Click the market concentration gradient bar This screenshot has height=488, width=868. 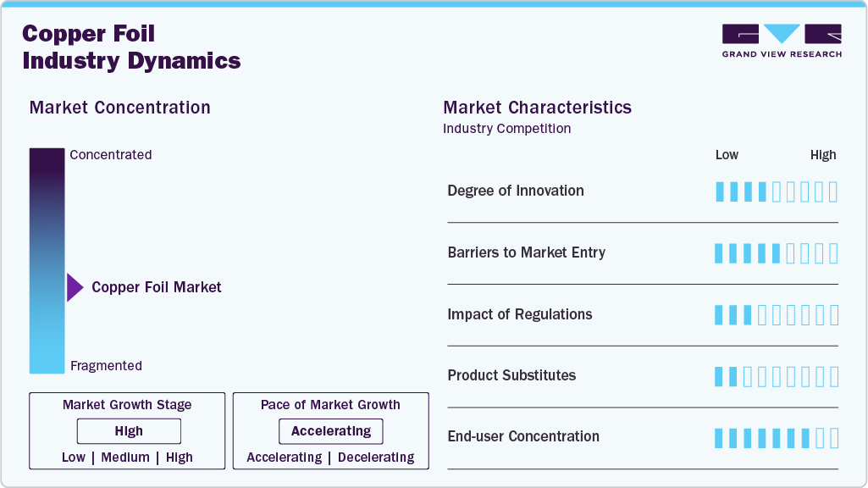[47, 260]
